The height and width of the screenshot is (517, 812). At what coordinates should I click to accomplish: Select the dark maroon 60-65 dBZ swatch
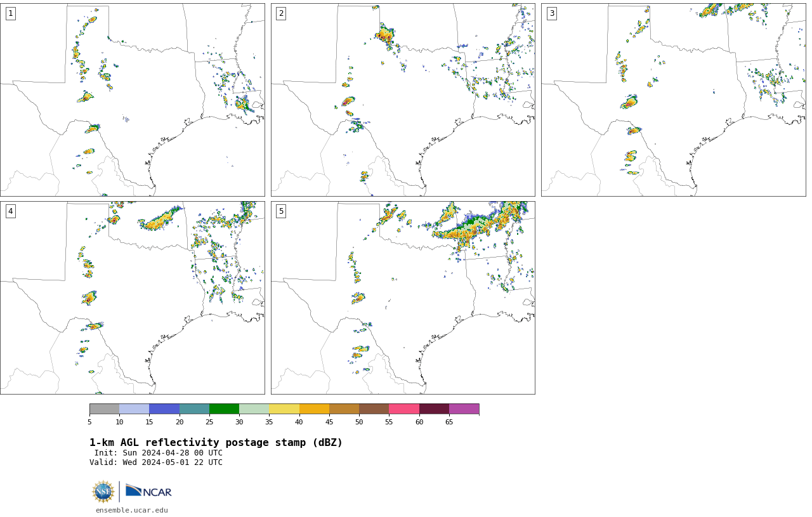(x=434, y=409)
